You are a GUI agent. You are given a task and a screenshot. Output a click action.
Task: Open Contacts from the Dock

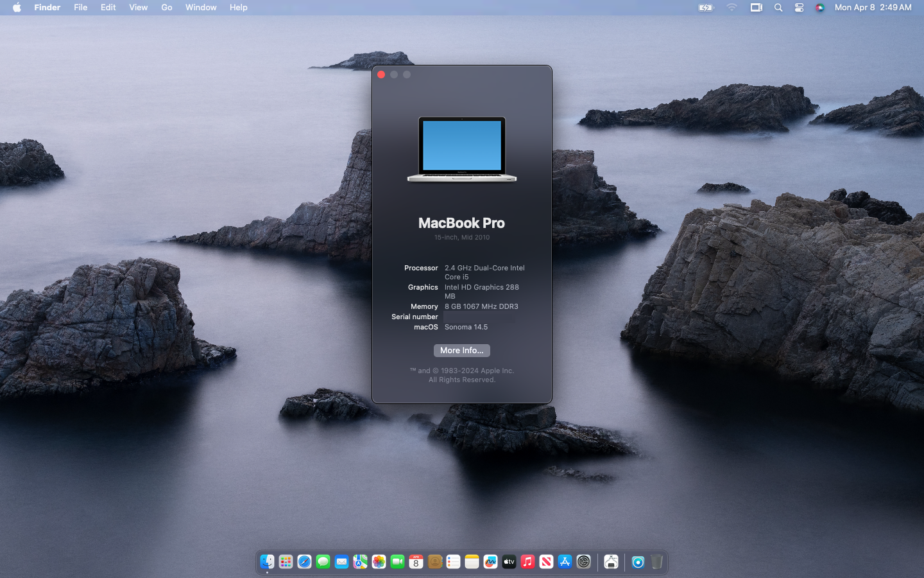pos(435,562)
